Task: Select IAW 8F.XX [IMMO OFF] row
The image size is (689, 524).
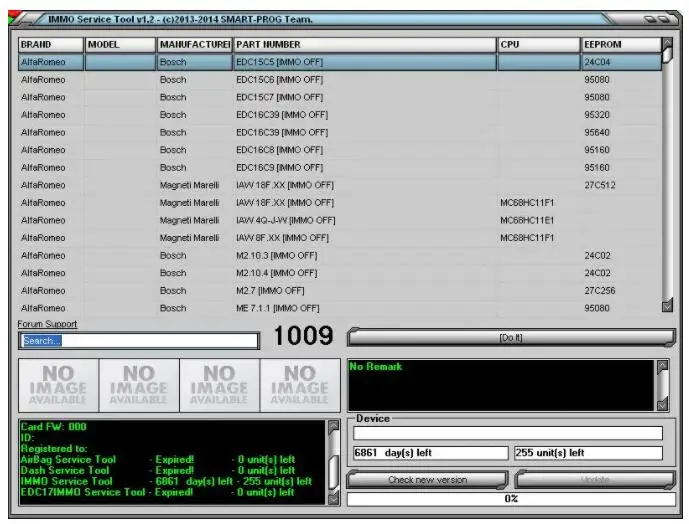Action: (x=340, y=238)
